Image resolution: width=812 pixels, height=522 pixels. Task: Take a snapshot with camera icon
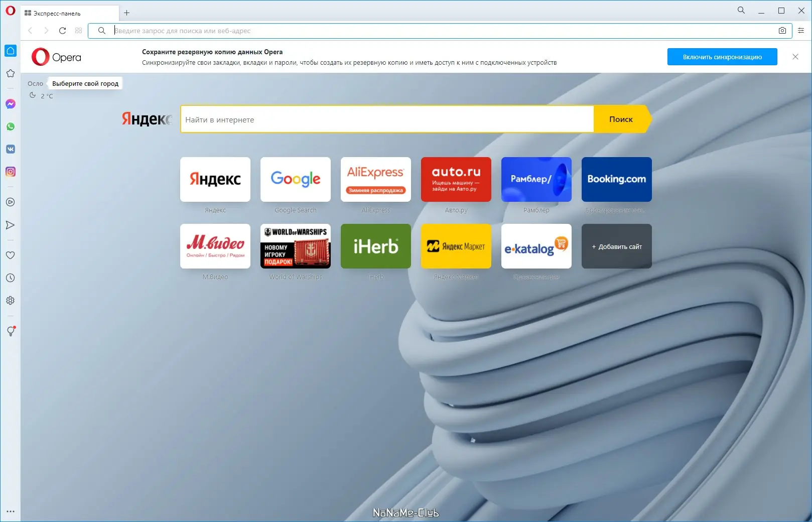[x=782, y=31]
